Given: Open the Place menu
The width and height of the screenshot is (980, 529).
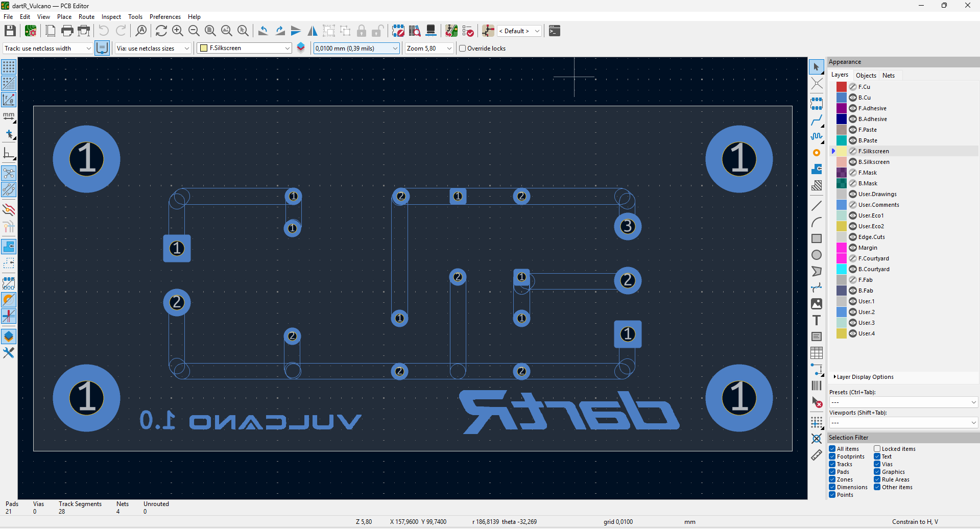Looking at the screenshot, I should click(x=64, y=17).
